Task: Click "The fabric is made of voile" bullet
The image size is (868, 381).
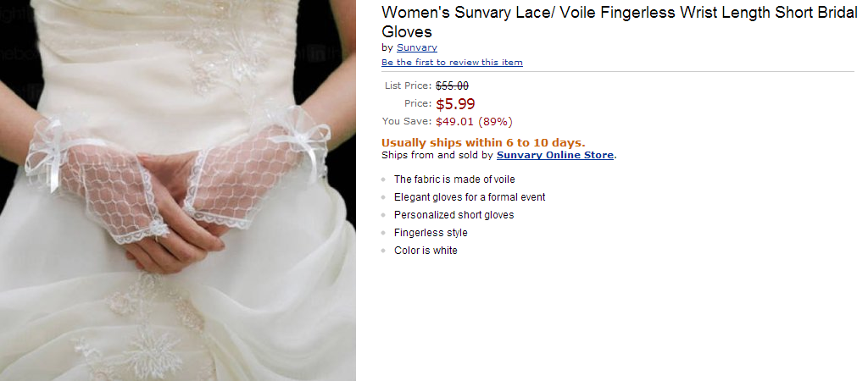Action: pos(454,179)
